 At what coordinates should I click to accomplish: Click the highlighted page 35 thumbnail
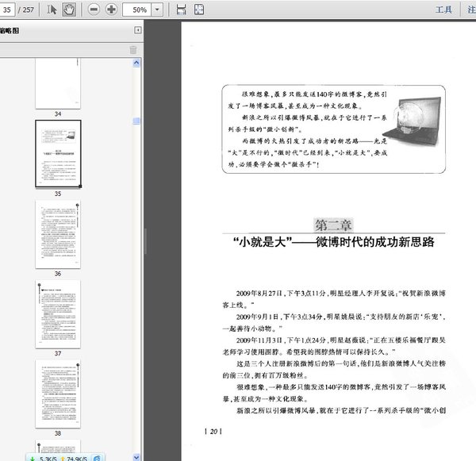pos(57,153)
